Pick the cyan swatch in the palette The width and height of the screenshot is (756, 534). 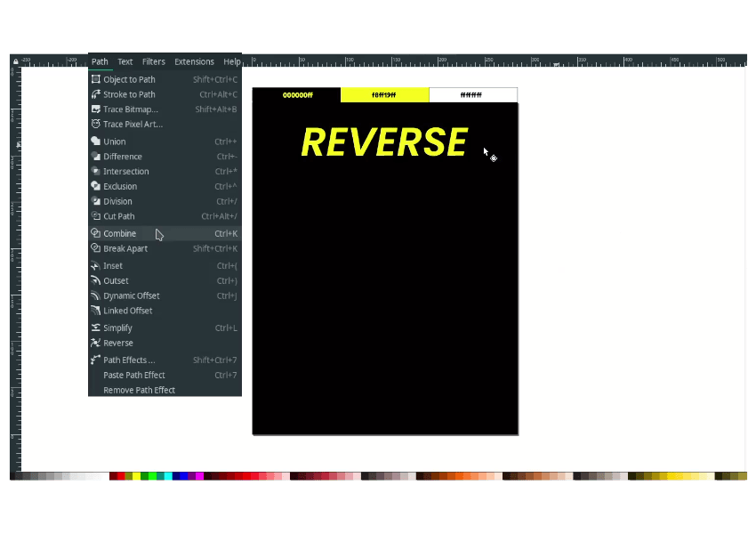click(168, 476)
